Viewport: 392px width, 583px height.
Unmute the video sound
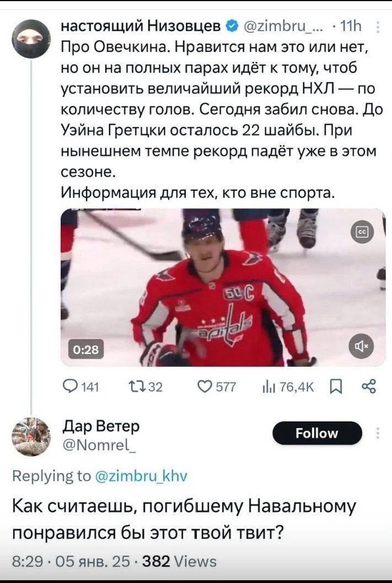tap(362, 346)
